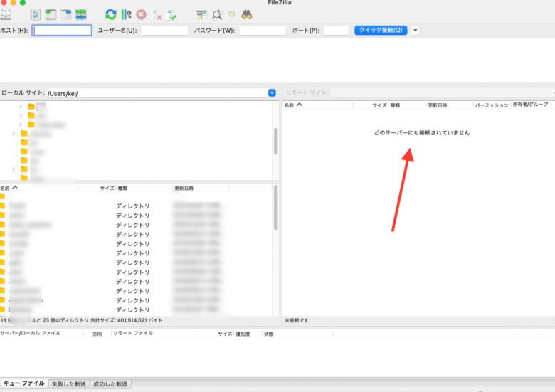Viewport: 555px width, 392px height.
Task: Open the Site Manager icon
Action: (6, 14)
